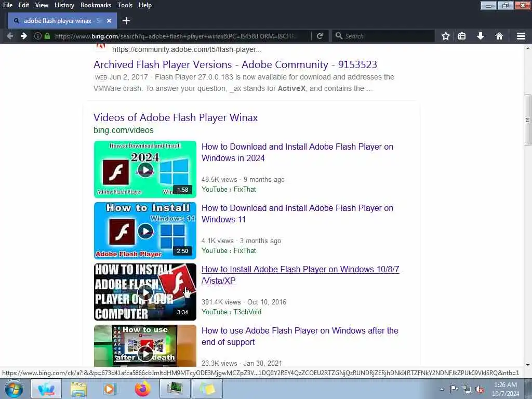
Task: Open the Windows Start orb
Action: (14, 389)
